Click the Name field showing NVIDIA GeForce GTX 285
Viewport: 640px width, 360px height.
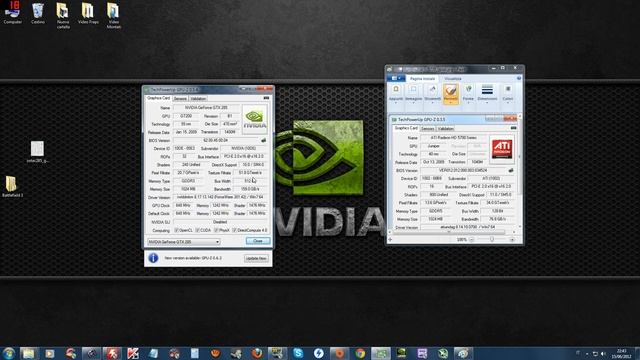206,108
